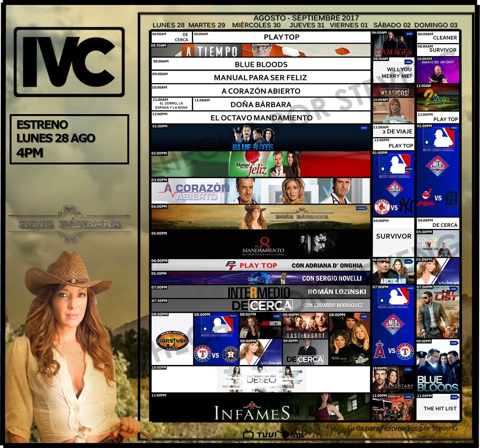
Task: Open the Survivor 08:00PM thumbnail
Action: [172, 339]
